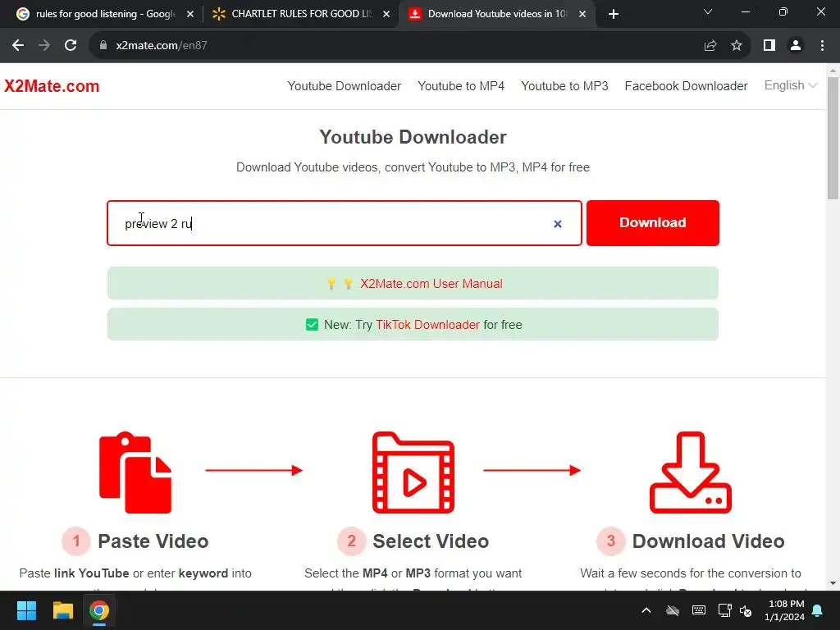Click the network display tray icon
840x630 pixels.
[x=725, y=610]
